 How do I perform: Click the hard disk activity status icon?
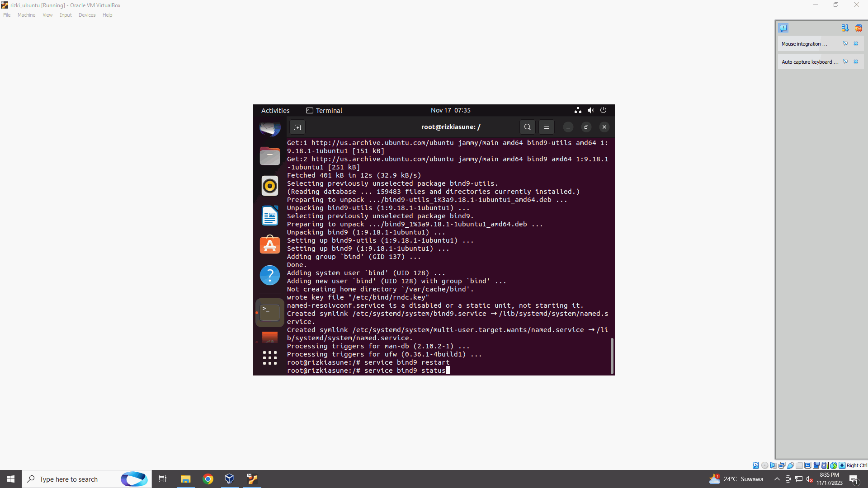[755, 465]
